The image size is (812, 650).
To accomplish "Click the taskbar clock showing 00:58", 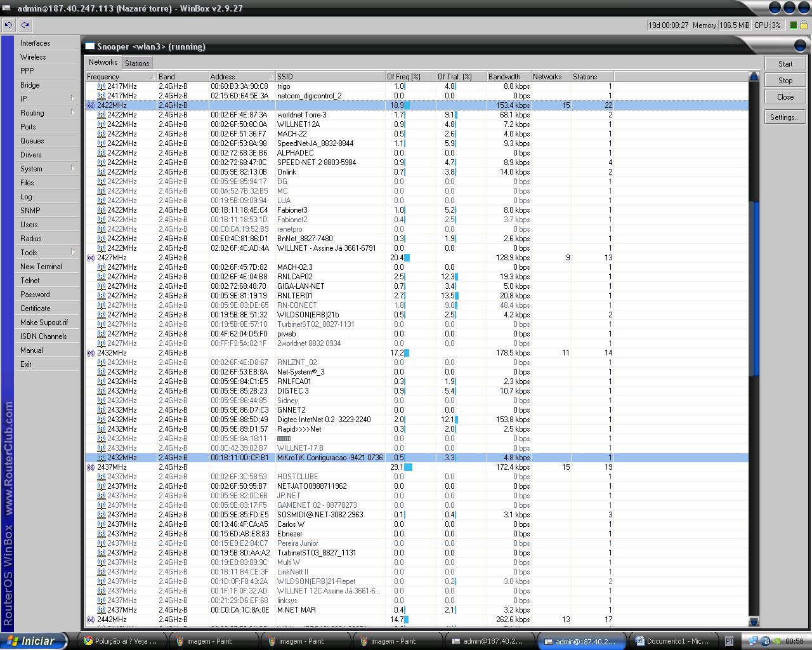I will [794, 641].
